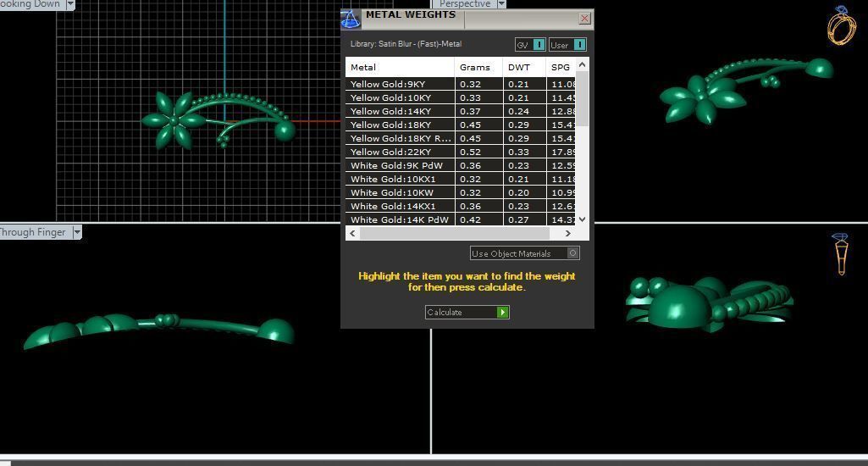Click the vertical scrollbar thumb of the metal table
The height and width of the screenshot is (466, 868).
pyautogui.click(x=582, y=98)
